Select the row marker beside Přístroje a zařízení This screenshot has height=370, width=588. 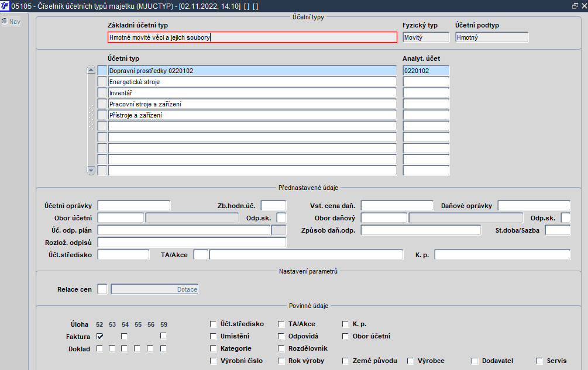tap(102, 115)
